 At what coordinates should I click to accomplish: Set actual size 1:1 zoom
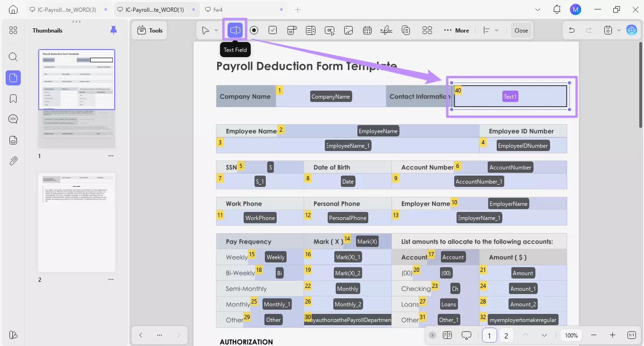[631, 335]
